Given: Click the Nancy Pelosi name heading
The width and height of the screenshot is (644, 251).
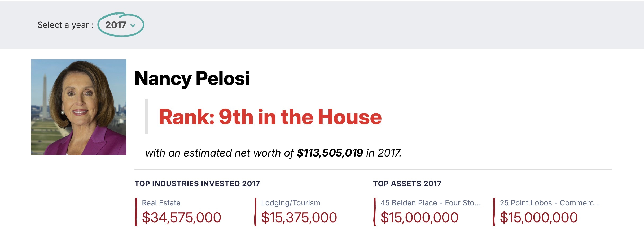Looking at the screenshot, I should pyautogui.click(x=192, y=79).
